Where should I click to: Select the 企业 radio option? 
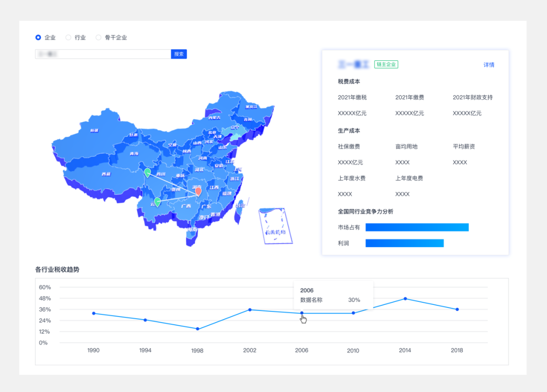[38, 37]
